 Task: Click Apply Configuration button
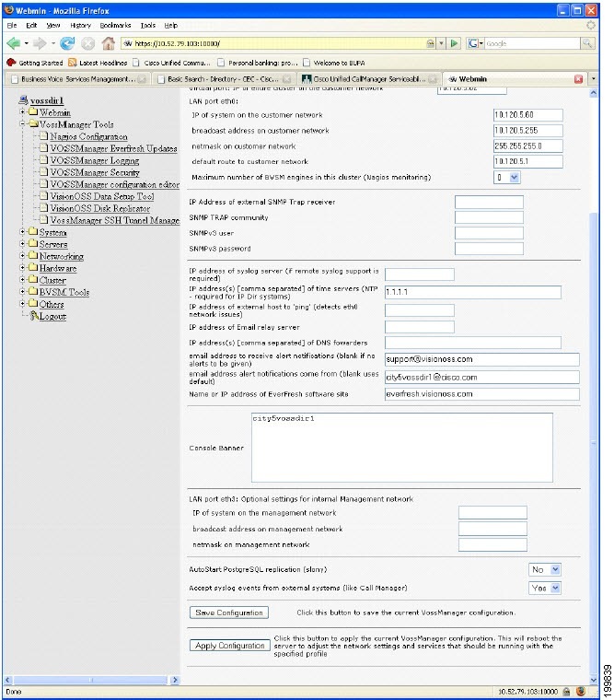click(230, 646)
